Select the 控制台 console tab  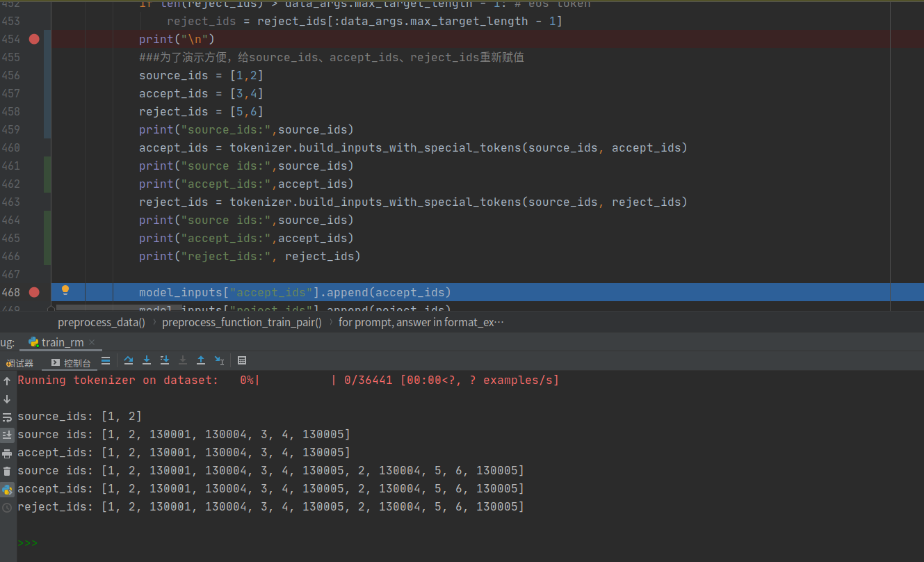point(72,362)
